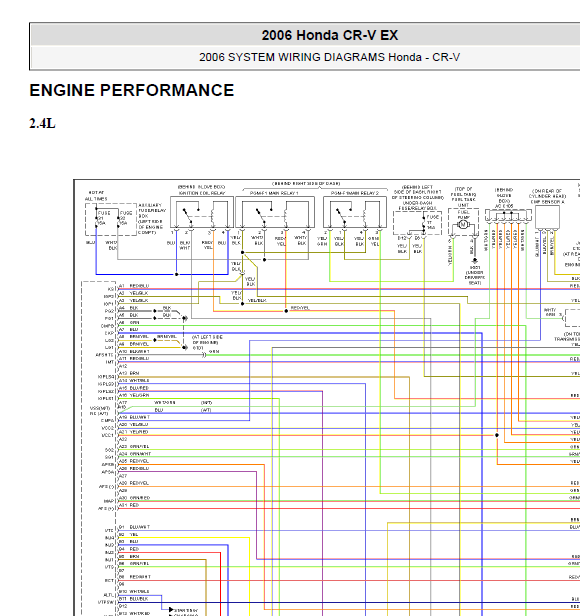580x616 pixels.
Task: Select pin 'A26 RED/BLU' label
Action: pyautogui.click(x=134, y=469)
